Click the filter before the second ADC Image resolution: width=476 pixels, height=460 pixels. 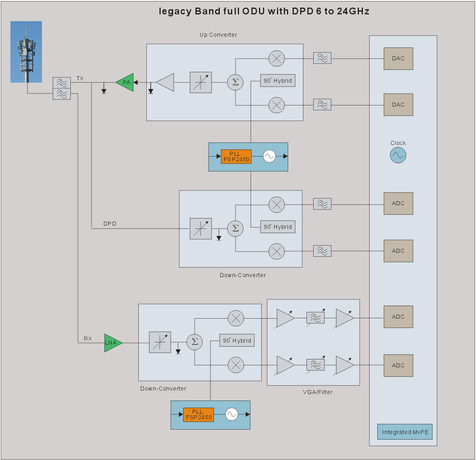[322, 251]
